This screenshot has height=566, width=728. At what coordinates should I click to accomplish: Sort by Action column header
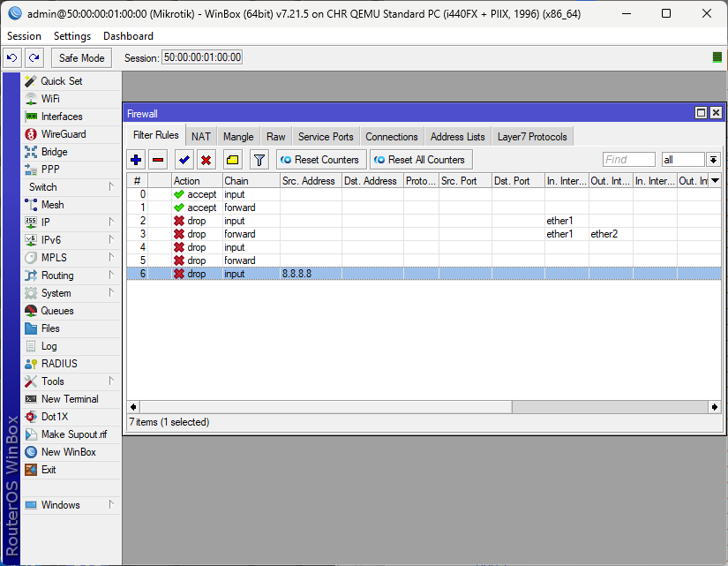coord(197,181)
